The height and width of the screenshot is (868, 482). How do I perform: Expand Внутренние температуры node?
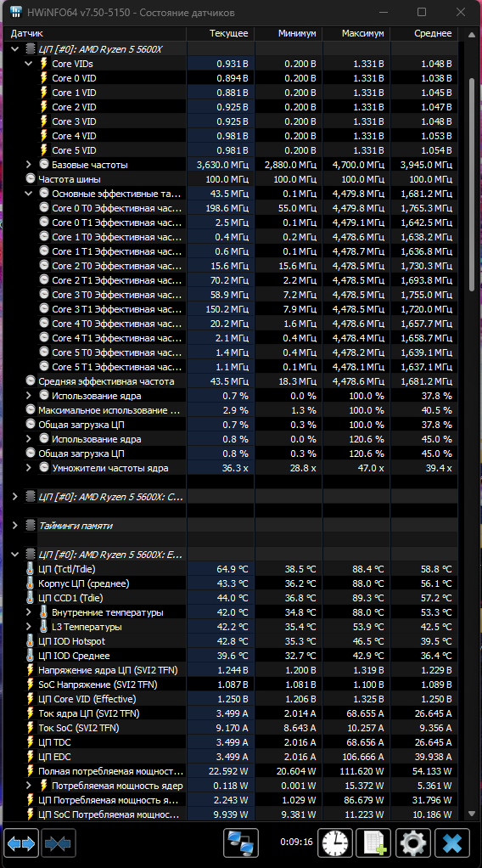tap(29, 612)
